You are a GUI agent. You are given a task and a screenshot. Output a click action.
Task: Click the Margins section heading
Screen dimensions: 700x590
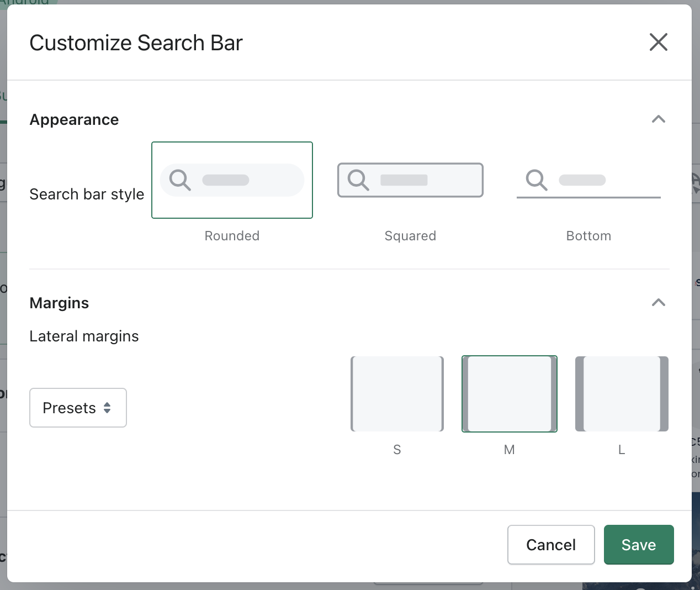[x=59, y=303]
